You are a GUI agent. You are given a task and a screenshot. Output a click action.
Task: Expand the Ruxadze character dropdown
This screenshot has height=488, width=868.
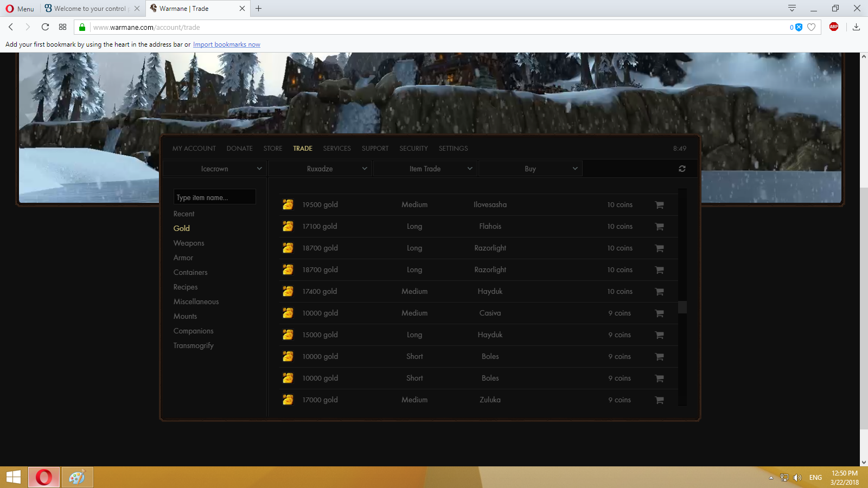[x=320, y=169]
